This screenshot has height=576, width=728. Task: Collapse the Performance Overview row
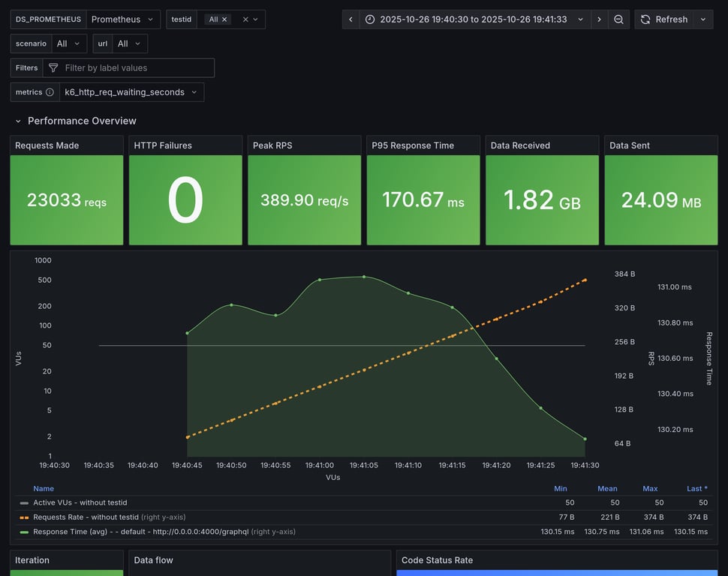[x=18, y=121]
